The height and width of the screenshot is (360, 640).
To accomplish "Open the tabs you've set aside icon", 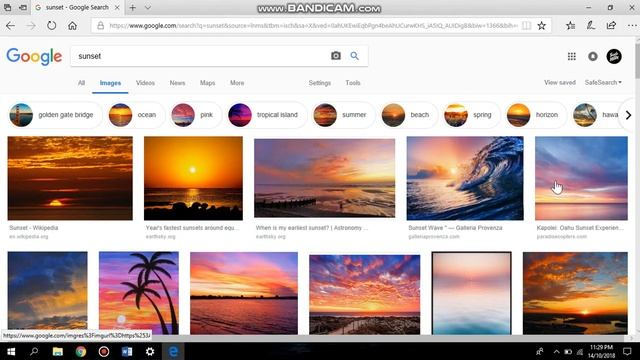I will click(x=7, y=7).
